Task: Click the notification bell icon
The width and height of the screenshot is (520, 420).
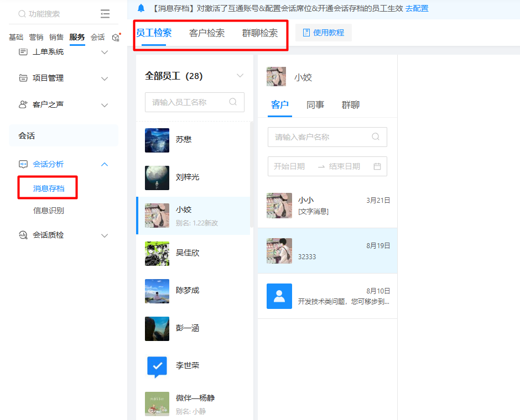Action: click(141, 8)
